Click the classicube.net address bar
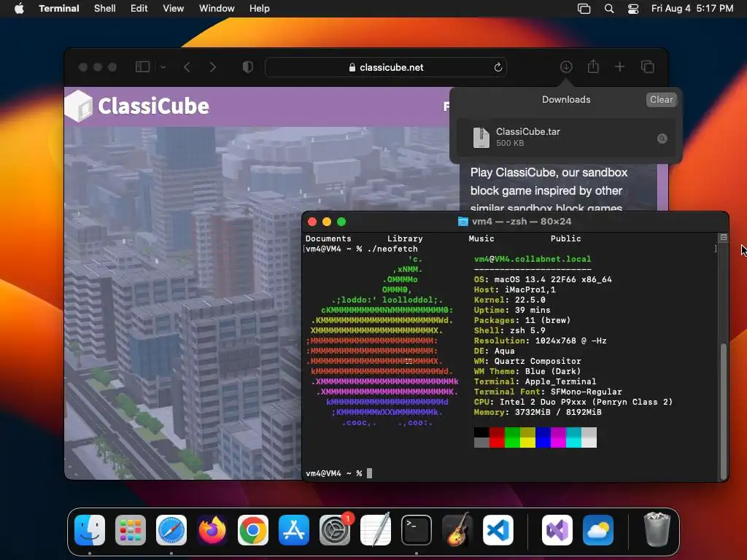The width and height of the screenshot is (747, 560). click(x=386, y=67)
